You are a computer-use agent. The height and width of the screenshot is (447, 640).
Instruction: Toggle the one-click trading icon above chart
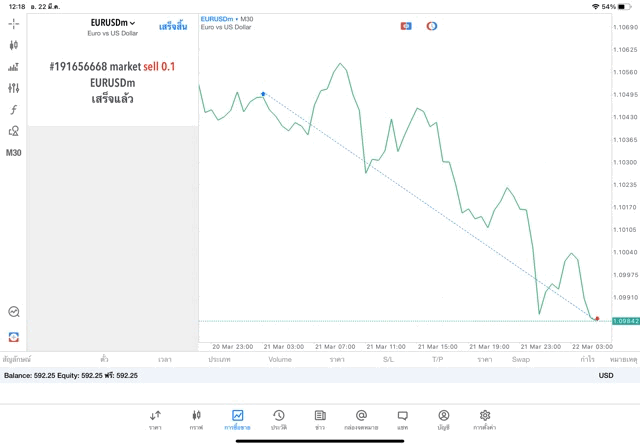click(406, 26)
